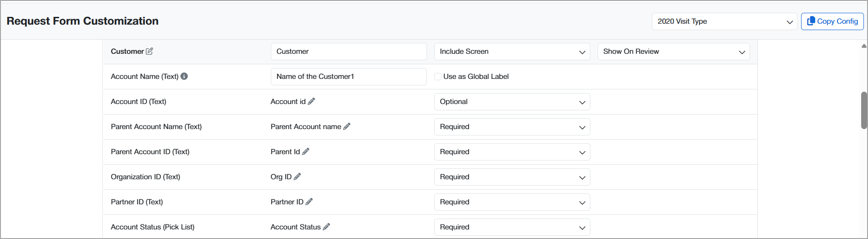Click the edit icon next to Customer heading
The width and height of the screenshot is (868, 239).
click(149, 52)
